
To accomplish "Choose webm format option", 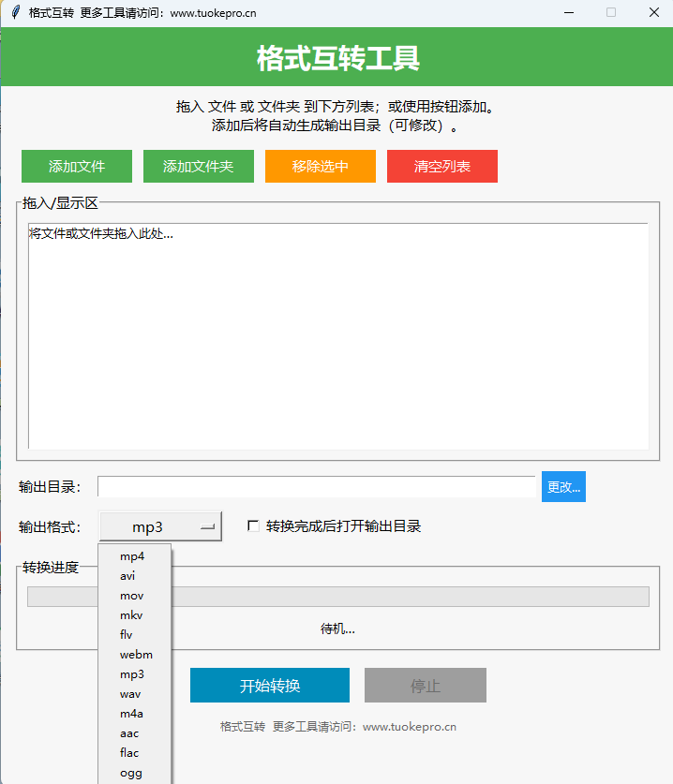I will (136, 655).
